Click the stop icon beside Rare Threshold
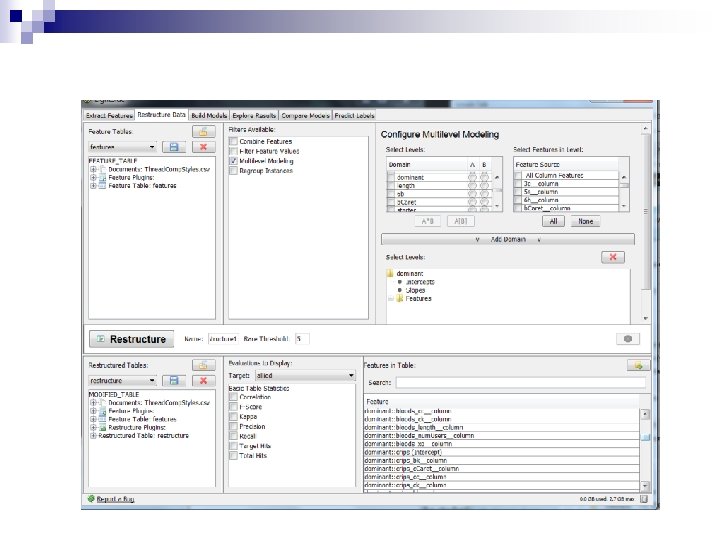 click(x=628, y=339)
